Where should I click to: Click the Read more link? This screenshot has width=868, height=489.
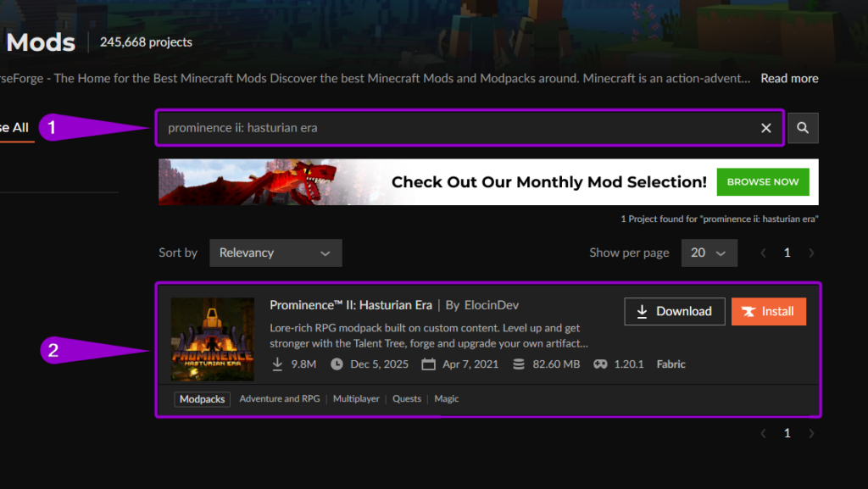pyautogui.click(x=789, y=77)
